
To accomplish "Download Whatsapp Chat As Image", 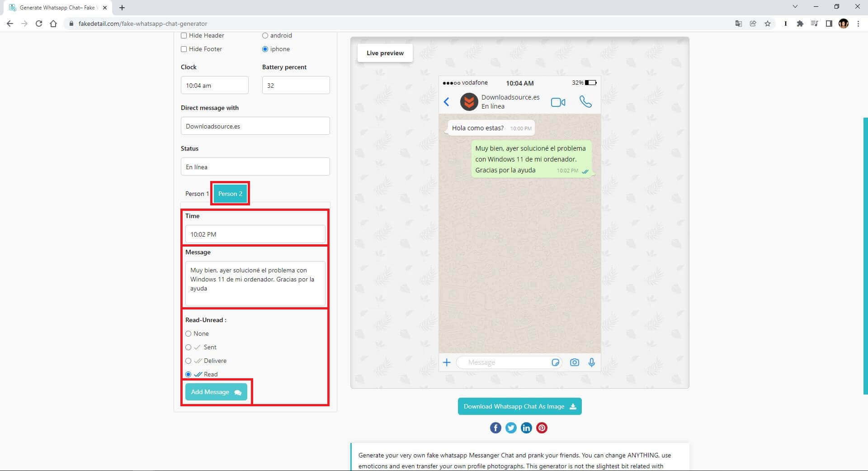I will coord(520,406).
